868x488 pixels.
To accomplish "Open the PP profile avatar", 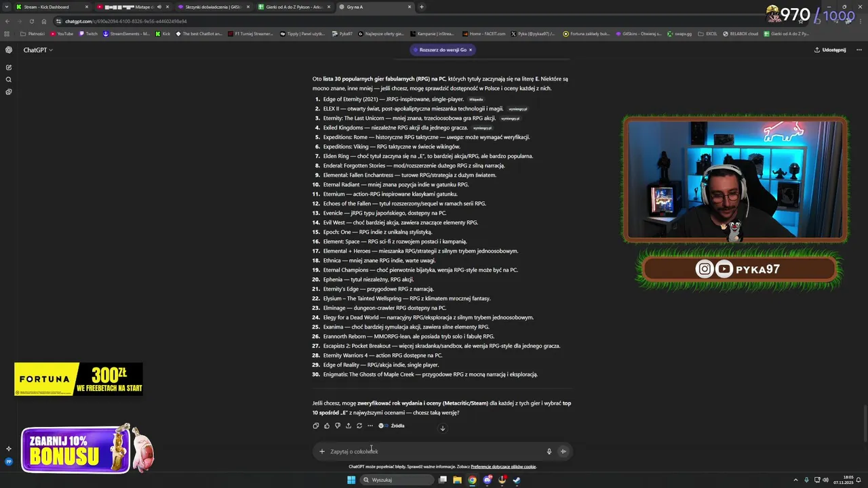I will 9,462.
